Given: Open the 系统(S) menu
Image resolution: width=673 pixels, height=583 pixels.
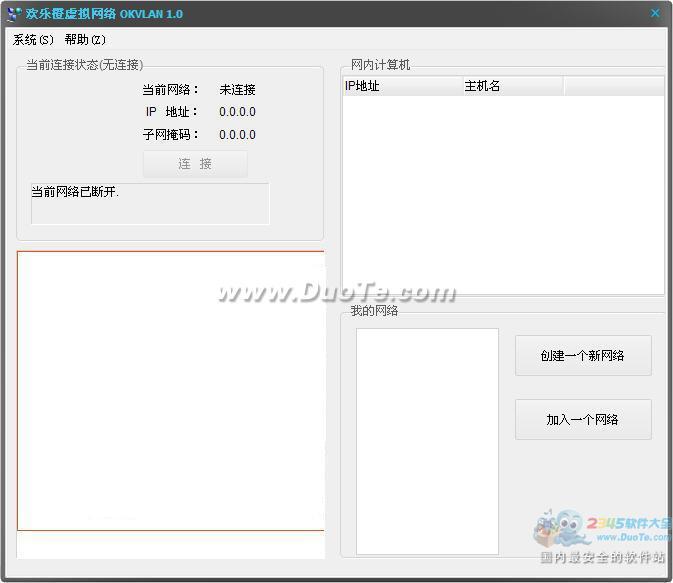Looking at the screenshot, I should (x=33, y=40).
